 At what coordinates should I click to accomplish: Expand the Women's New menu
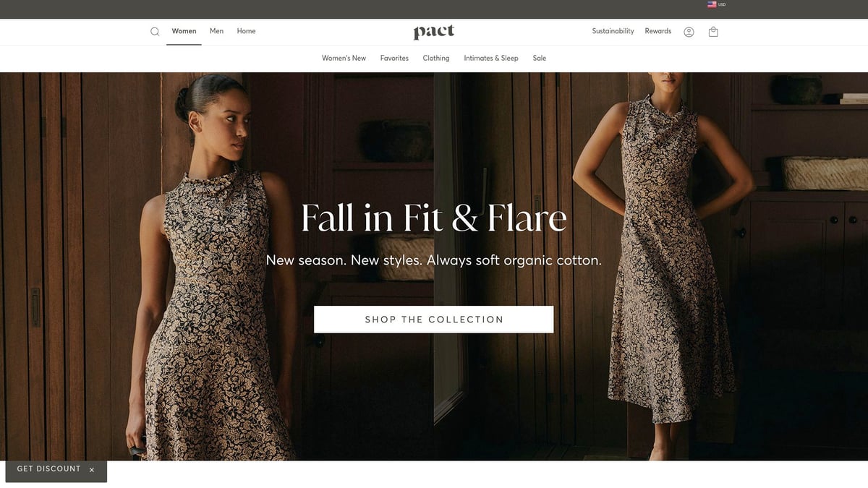(344, 58)
